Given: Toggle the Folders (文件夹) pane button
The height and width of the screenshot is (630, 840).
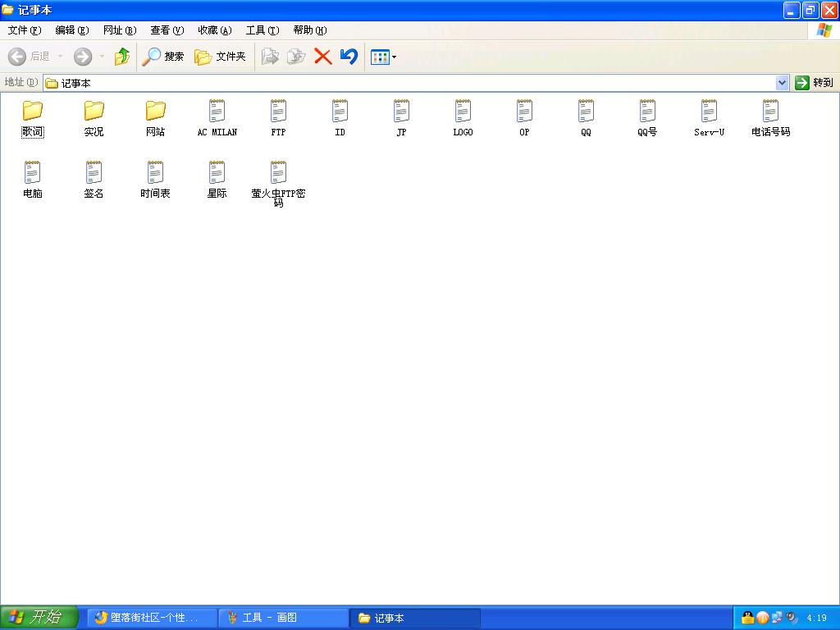Looking at the screenshot, I should click(x=220, y=57).
